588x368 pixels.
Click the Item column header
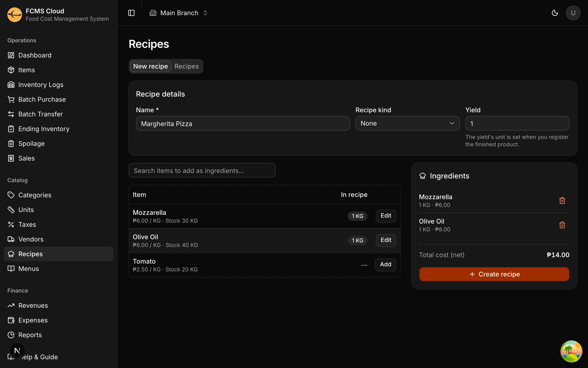pyautogui.click(x=139, y=195)
